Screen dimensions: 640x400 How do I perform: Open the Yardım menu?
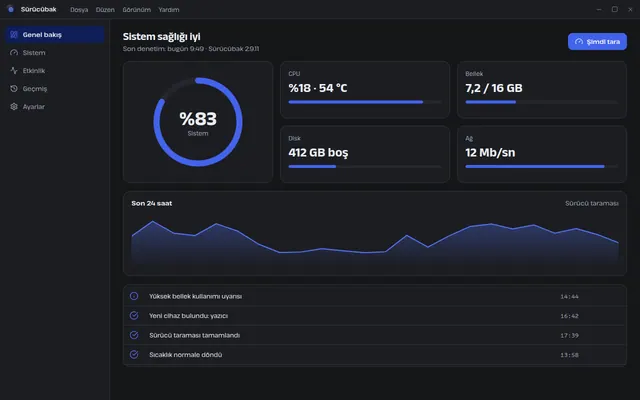pyautogui.click(x=169, y=9)
